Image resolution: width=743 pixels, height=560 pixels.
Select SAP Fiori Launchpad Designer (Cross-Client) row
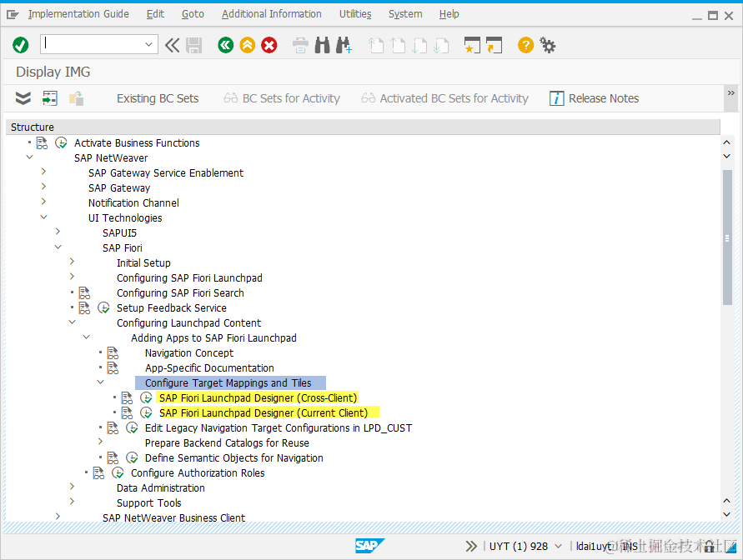(x=259, y=398)
